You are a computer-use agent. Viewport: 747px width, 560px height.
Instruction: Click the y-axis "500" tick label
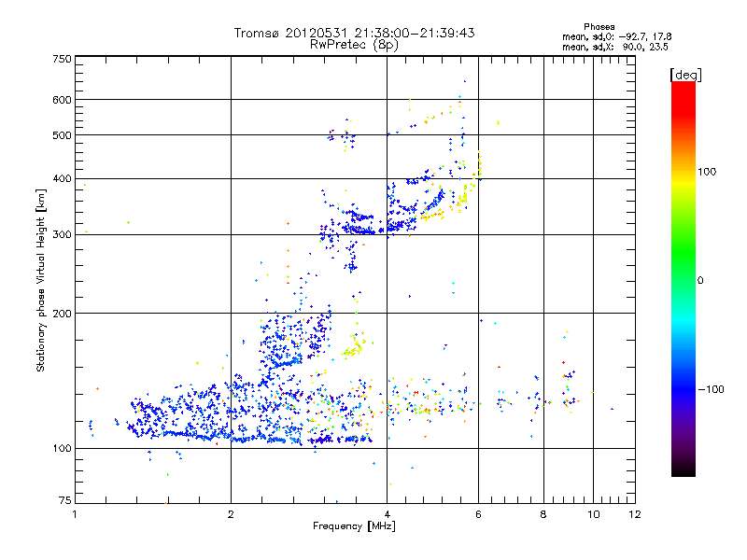click(62, 135)
